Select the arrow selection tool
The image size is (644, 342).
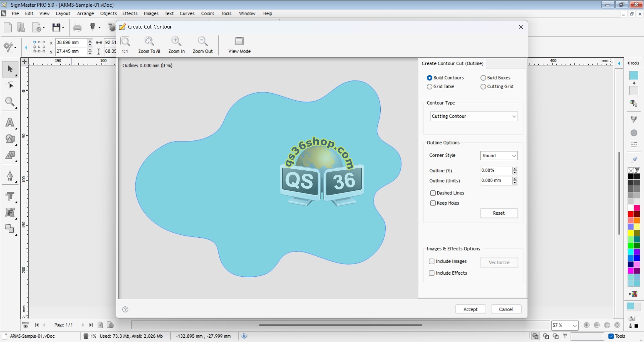click(x=10, y=69)
